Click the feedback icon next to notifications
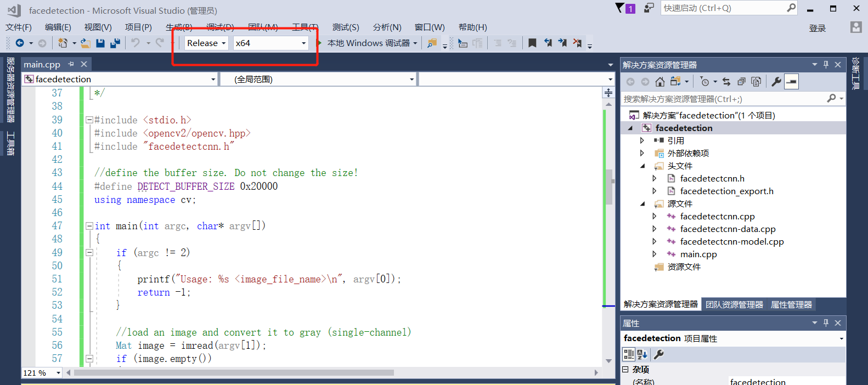The image size is (868, 385). (x=649, y=8)
